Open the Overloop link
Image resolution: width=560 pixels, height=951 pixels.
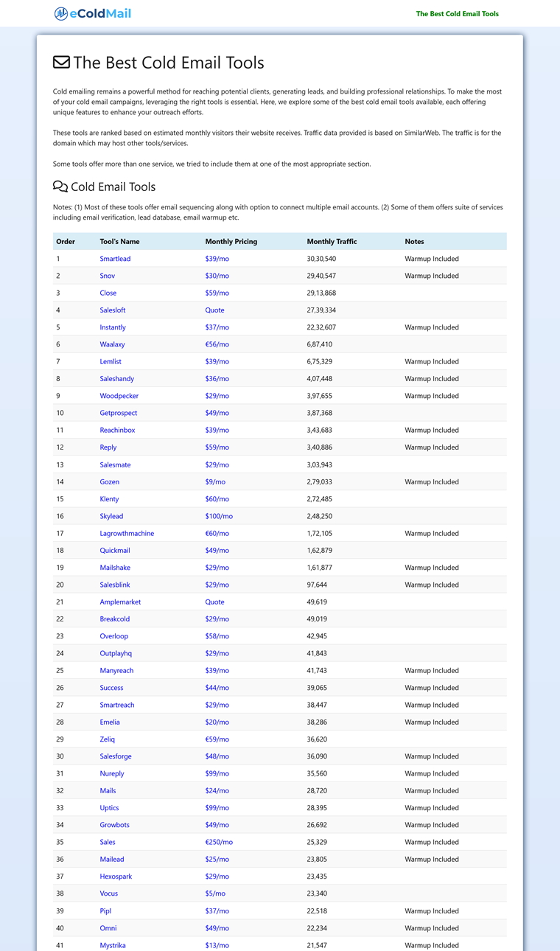tap(114, 636)
